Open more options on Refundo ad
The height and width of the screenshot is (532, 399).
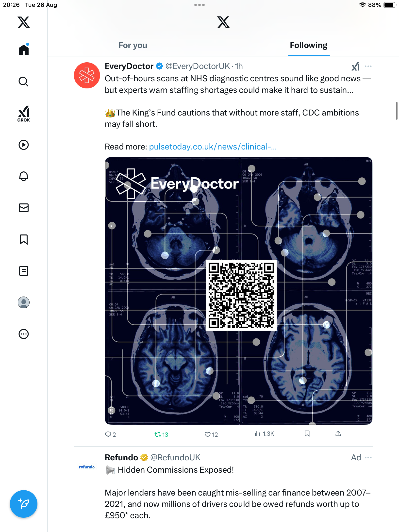(x=368, y=458)
